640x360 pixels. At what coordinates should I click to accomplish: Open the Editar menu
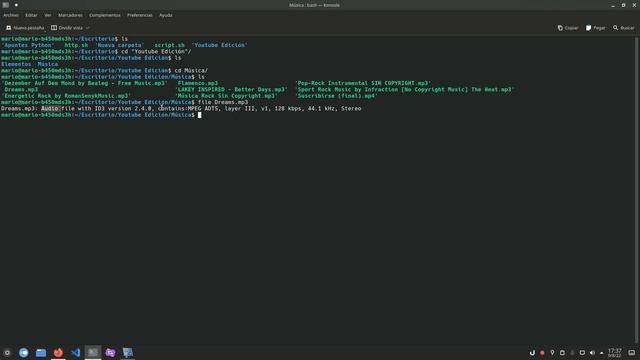tap(31, 15)
